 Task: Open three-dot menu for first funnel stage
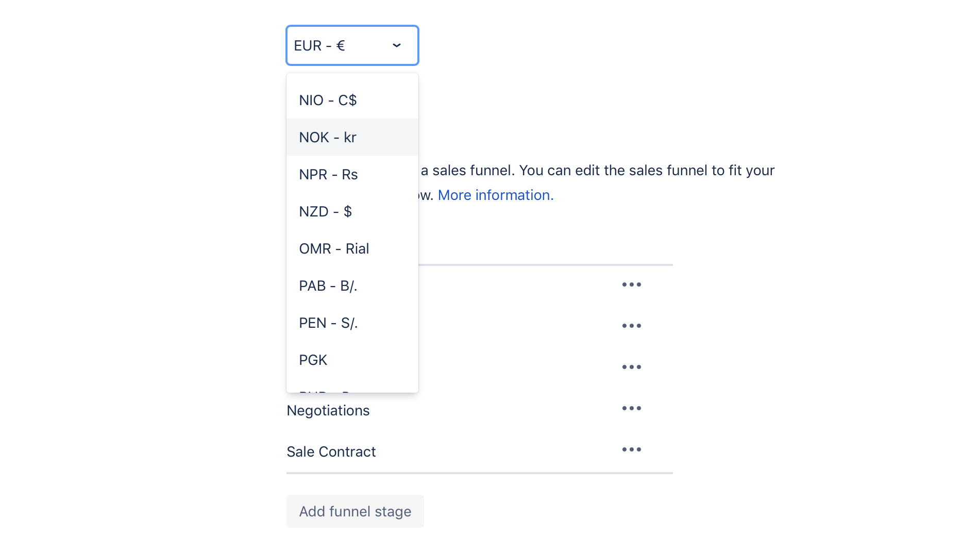[631, 284]
